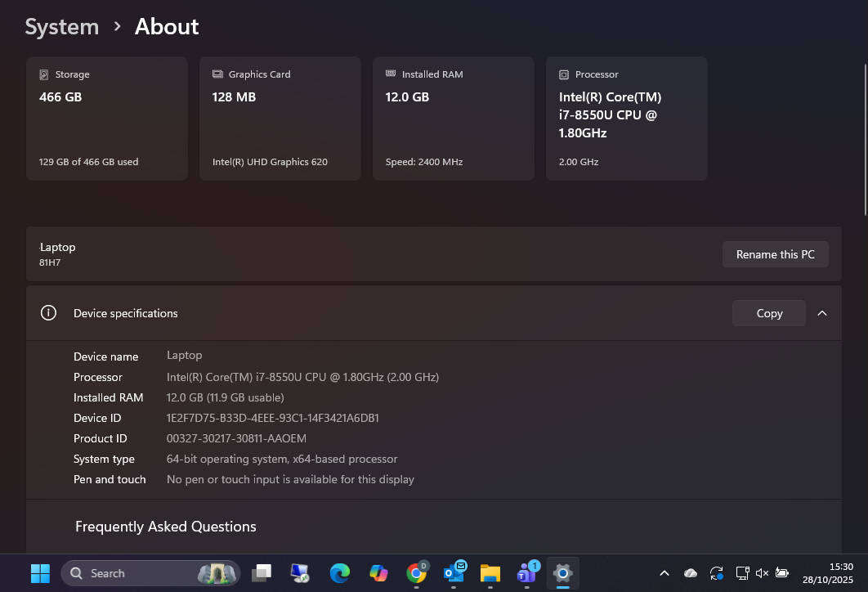Open the Graphics Card 128 MB card

tap(280, 119)
